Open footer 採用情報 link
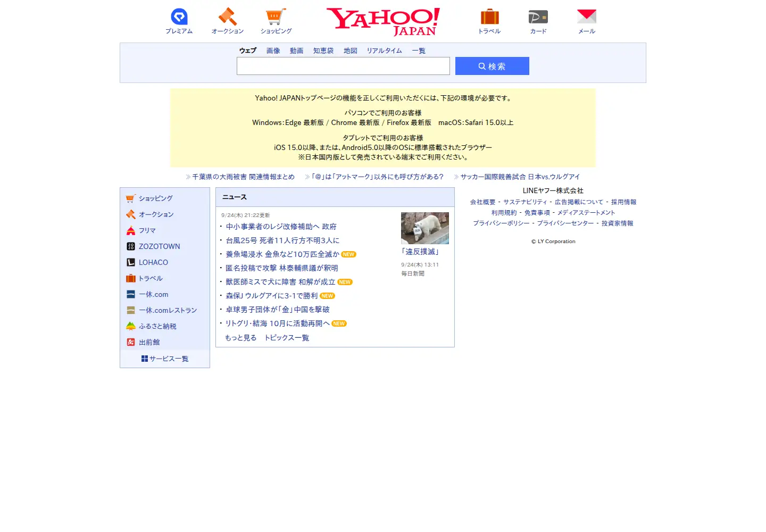The image size is (766, 532). [x=624, y=202]
